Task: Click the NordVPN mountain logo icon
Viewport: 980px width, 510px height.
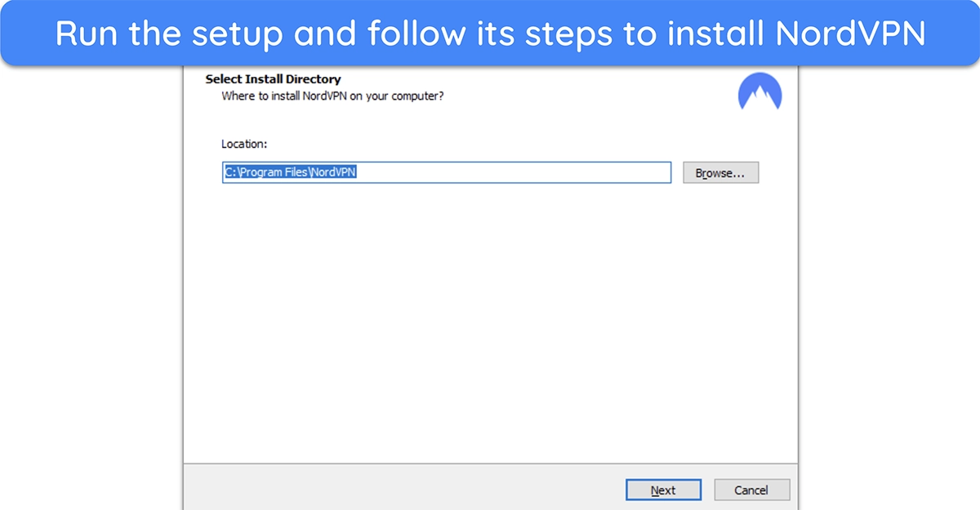Action: (759, 92)
